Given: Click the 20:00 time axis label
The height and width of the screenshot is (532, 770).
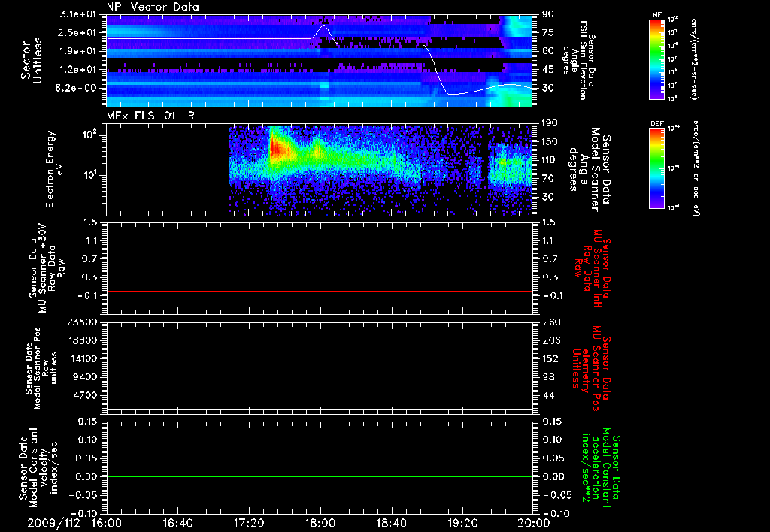Looking at the screenshot, I should pyautogui.click(x=534, y=523).
